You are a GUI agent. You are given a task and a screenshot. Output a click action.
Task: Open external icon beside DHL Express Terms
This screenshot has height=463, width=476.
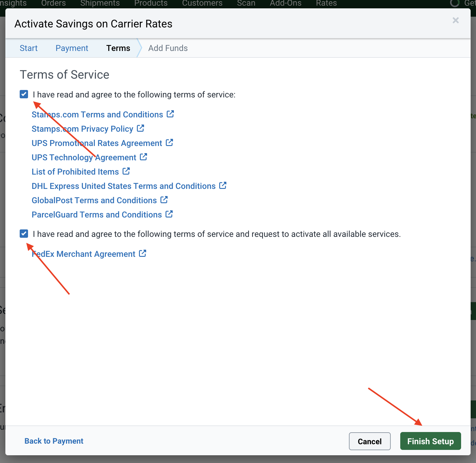click(x=223, y=186)
